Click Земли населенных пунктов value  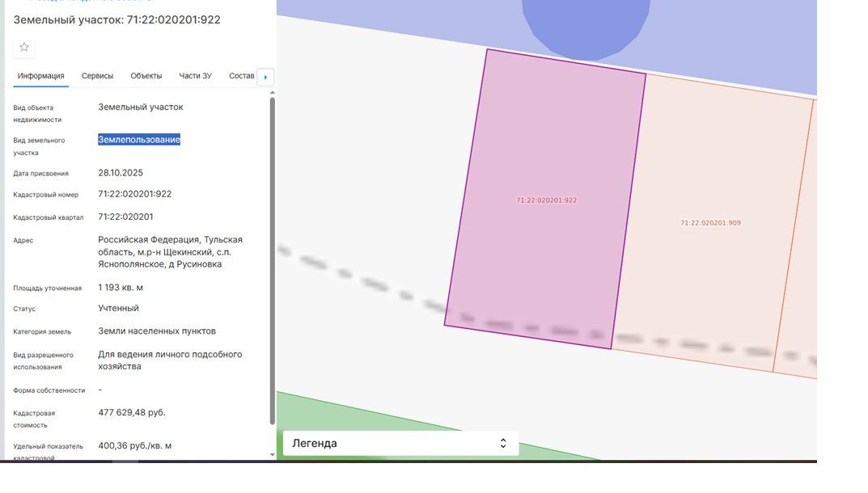pyautogui.click(x=157, y=331)
